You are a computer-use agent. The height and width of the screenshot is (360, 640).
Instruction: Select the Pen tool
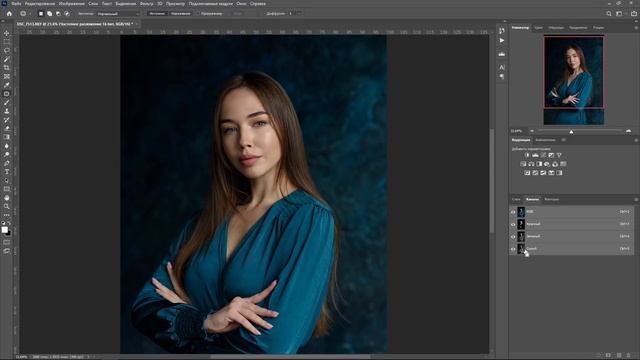point(7,163)
